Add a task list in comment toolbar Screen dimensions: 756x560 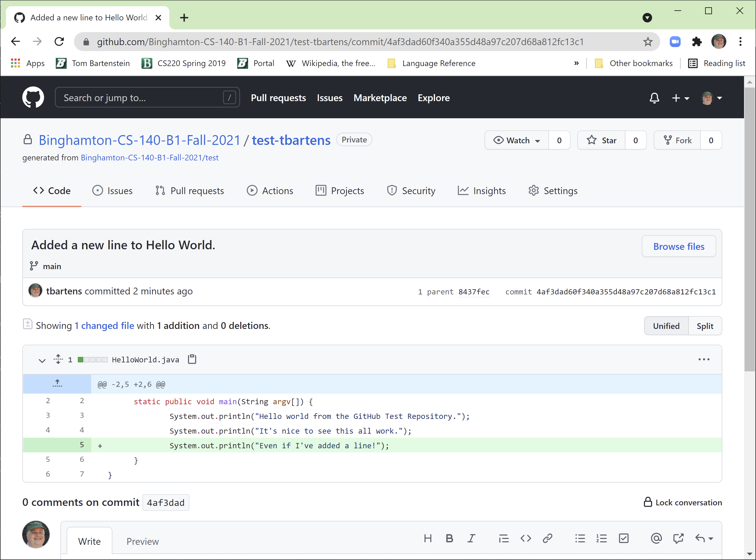coord(624,538)
